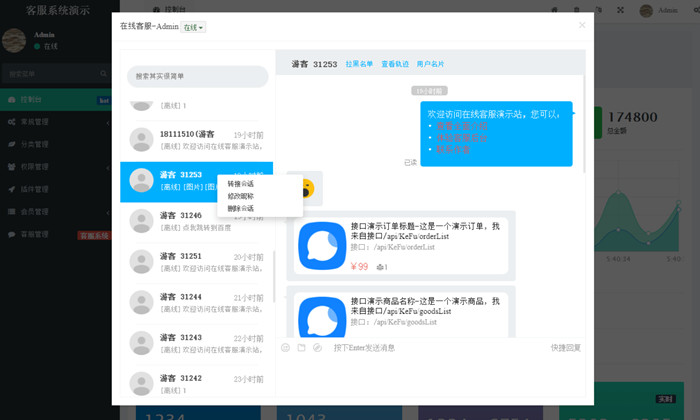The width and height of the screenshot is (700, 420).
Task: Click the smiley emoji message in chat
Action: pos(306,188)
